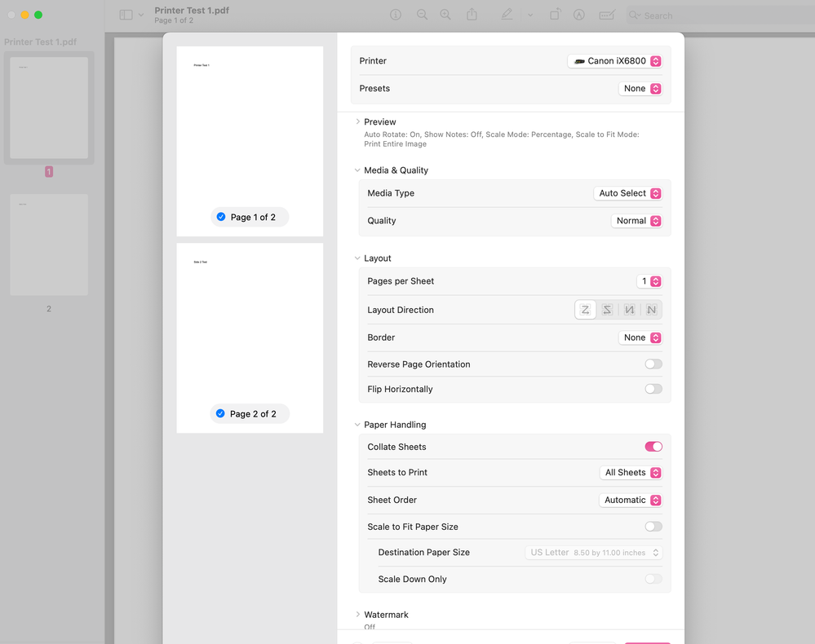Screen dimensions: 815x644
Task: Click the Share icon in the toolbar
Action: click(472, 15)
